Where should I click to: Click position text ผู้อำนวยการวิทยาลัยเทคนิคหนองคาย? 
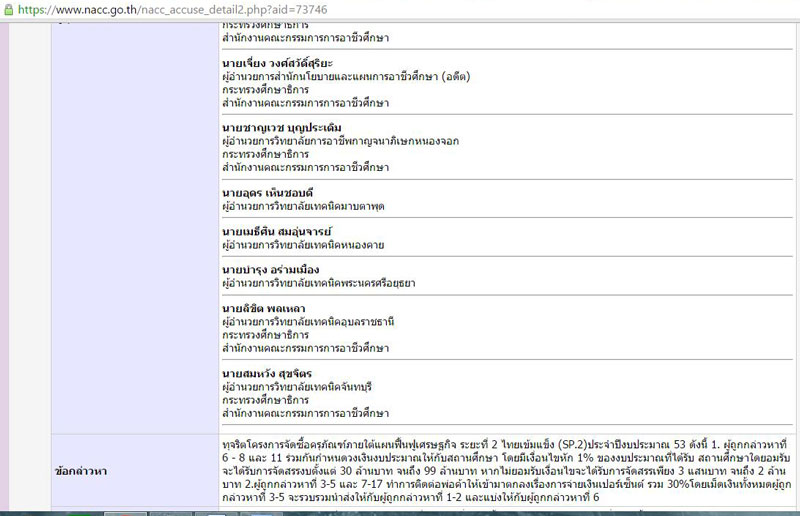click(x=303, y=245)
